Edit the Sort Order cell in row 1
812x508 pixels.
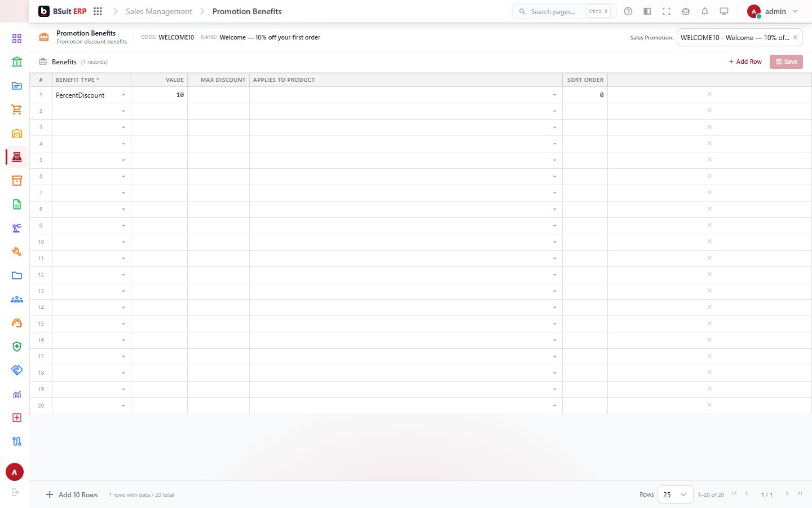(x=585, y=95)
